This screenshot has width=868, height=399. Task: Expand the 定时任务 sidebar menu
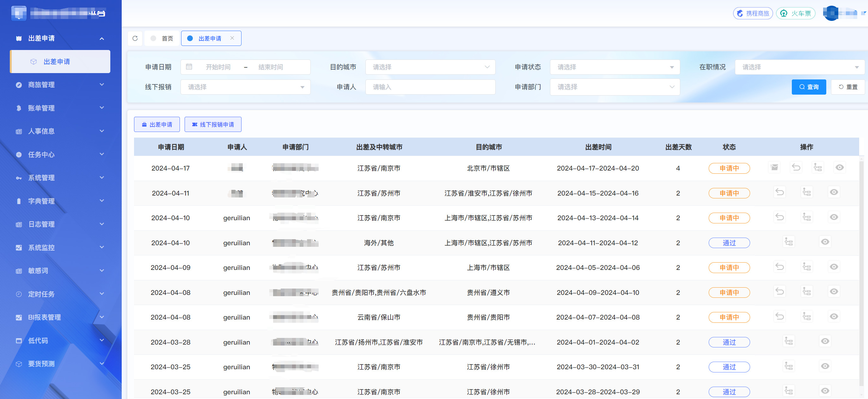61,294
